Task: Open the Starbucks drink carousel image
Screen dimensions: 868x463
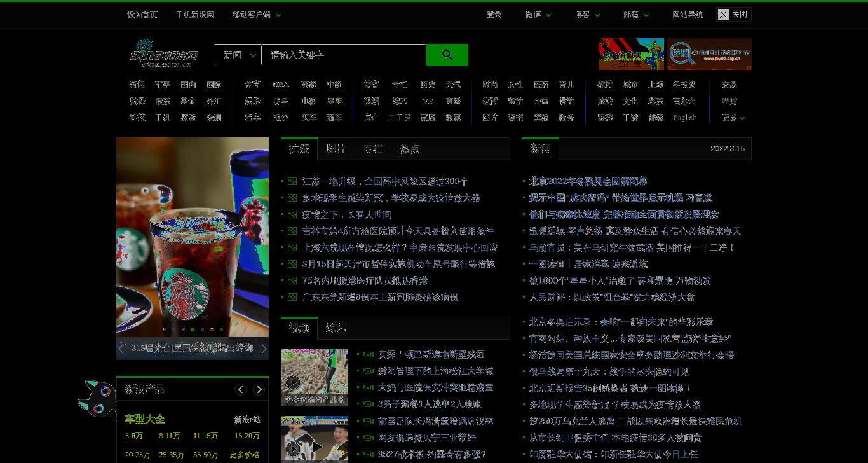Action: click(x=193, y=237)
